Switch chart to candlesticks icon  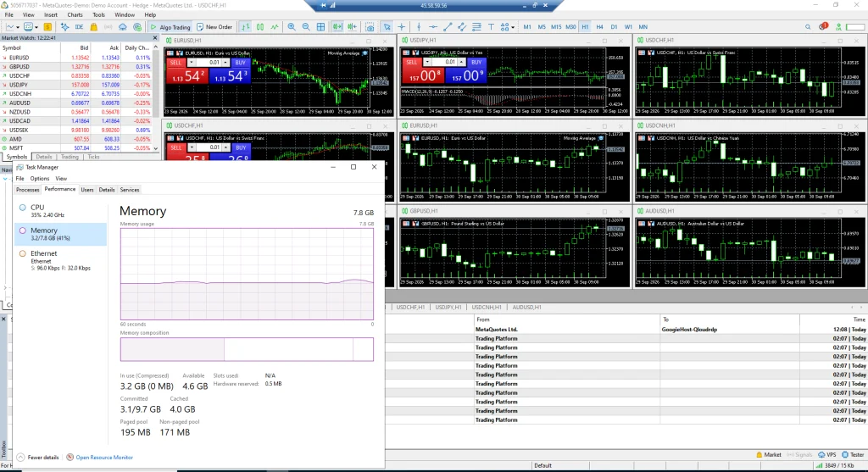[x=259, y=26]
